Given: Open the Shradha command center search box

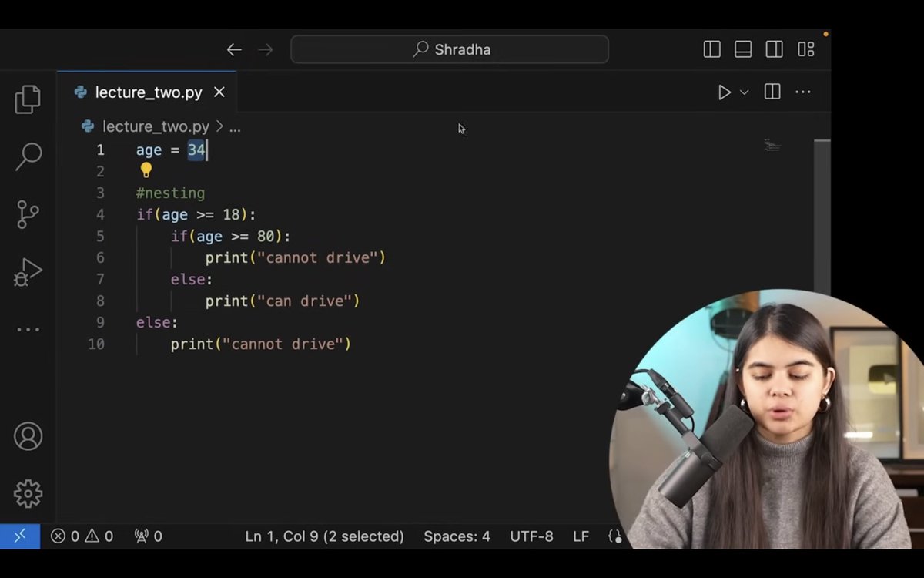Looking at the screenshot, I should 450,49.
